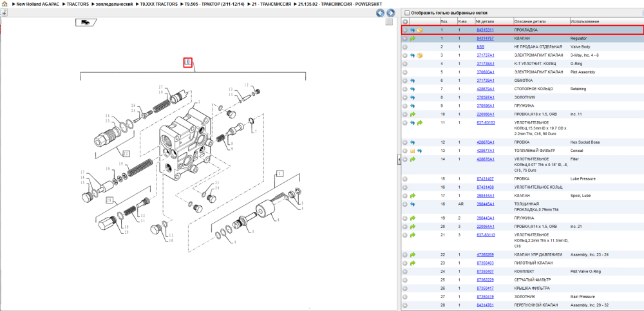Click the gray square button above diagram scrollbar
Screen dimensions: 644x311
(x=389, y=22)
